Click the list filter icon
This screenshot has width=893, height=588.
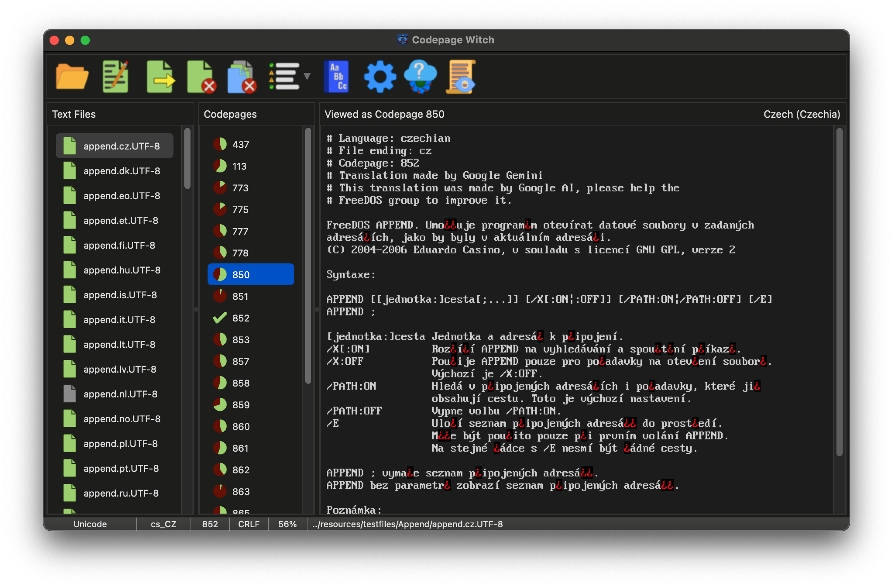tap(284, 76)
